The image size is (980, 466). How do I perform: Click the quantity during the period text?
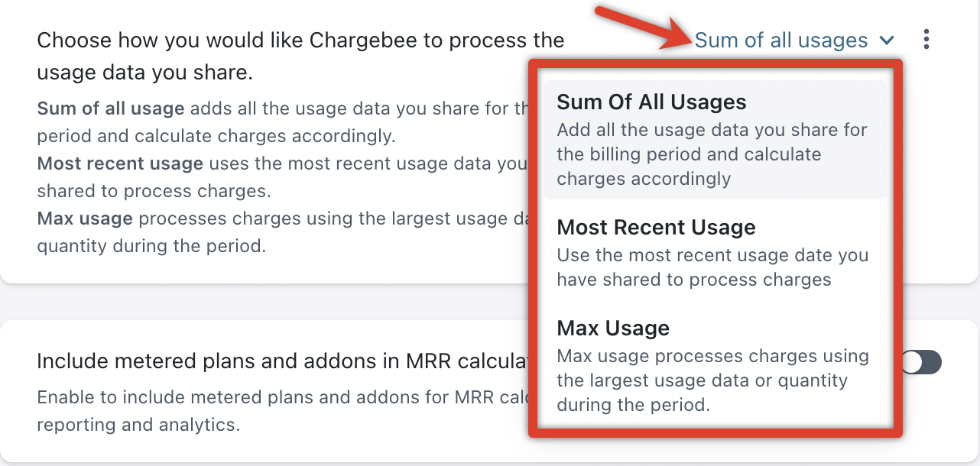(x=151, y=247)
